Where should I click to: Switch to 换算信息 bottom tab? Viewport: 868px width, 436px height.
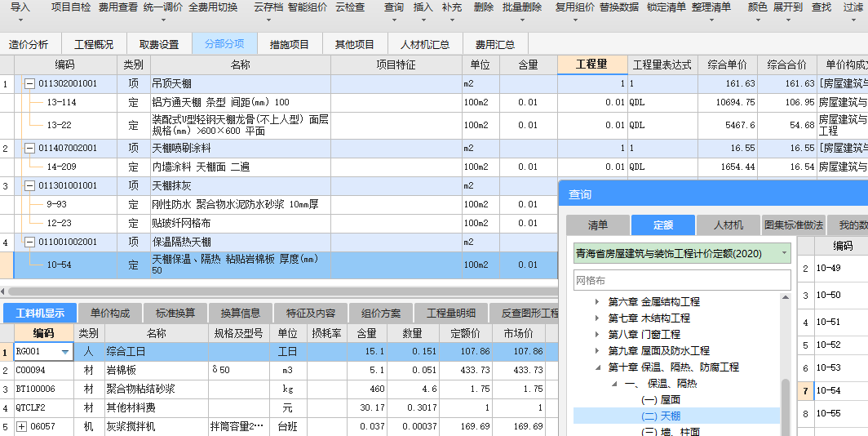(x=241, y=313)
